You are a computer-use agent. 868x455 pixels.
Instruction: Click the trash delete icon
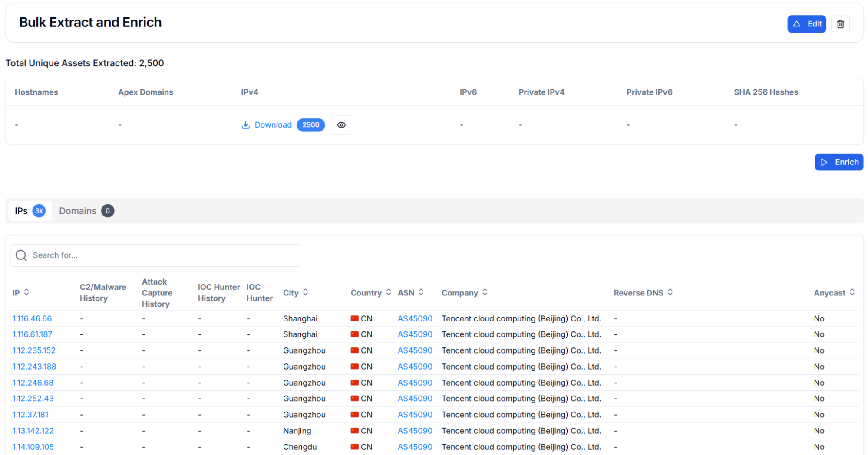pos(840,24)
